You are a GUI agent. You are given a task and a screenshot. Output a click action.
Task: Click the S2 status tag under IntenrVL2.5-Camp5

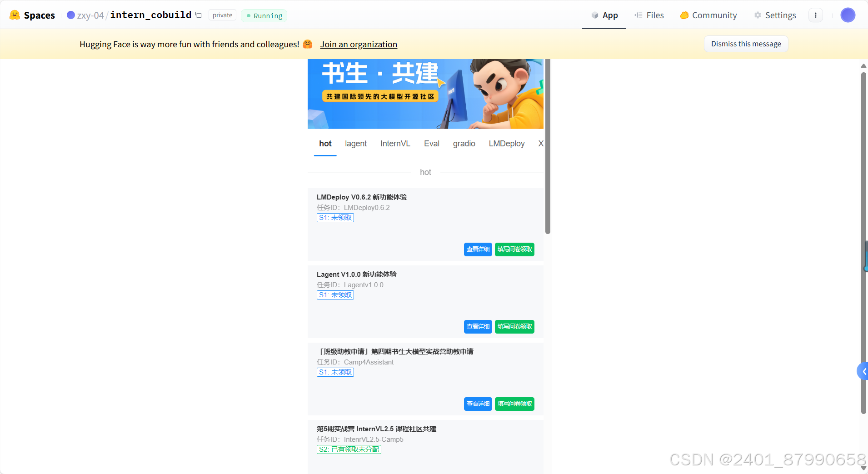(x=349, y=449)
